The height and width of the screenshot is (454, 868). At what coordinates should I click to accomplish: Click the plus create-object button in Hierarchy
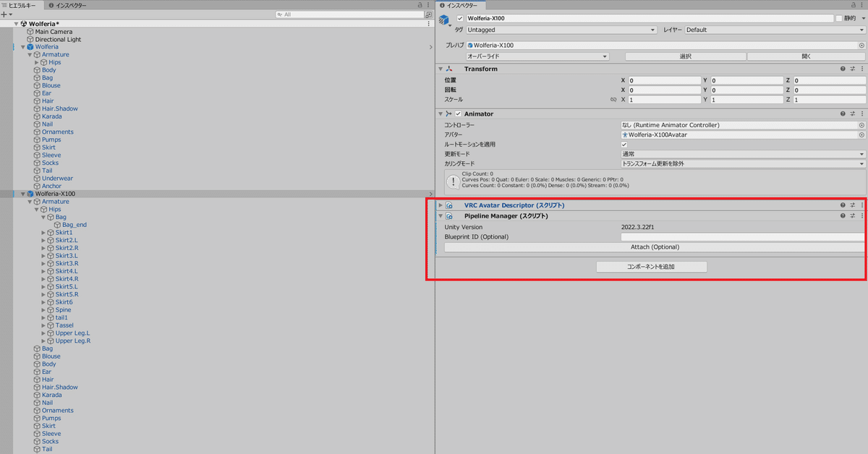coord(4,14)
